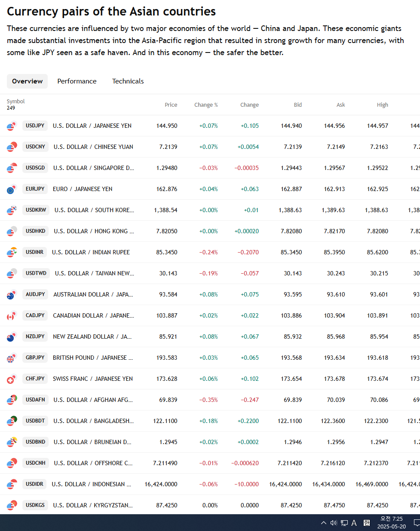Click the USDHKD flag pair icon
Image resolution: width=420 pixels, height=531 pixels.
click(12, 232)
